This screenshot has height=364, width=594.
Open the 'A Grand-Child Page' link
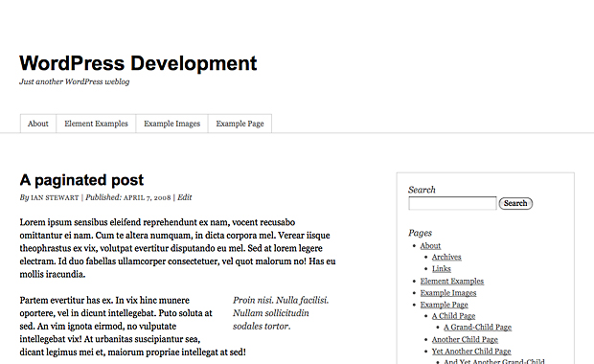pyautogui.click(x=478, y=328)
